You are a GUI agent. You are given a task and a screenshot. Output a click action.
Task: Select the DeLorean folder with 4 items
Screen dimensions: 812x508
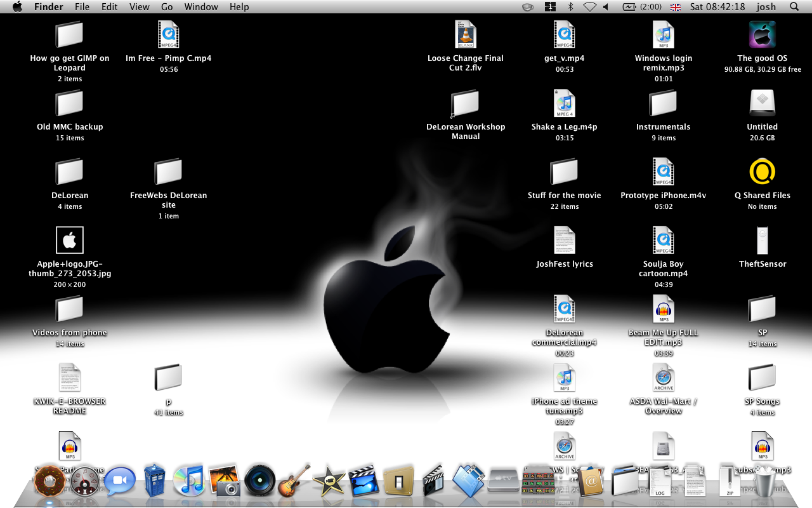point(70,171)
